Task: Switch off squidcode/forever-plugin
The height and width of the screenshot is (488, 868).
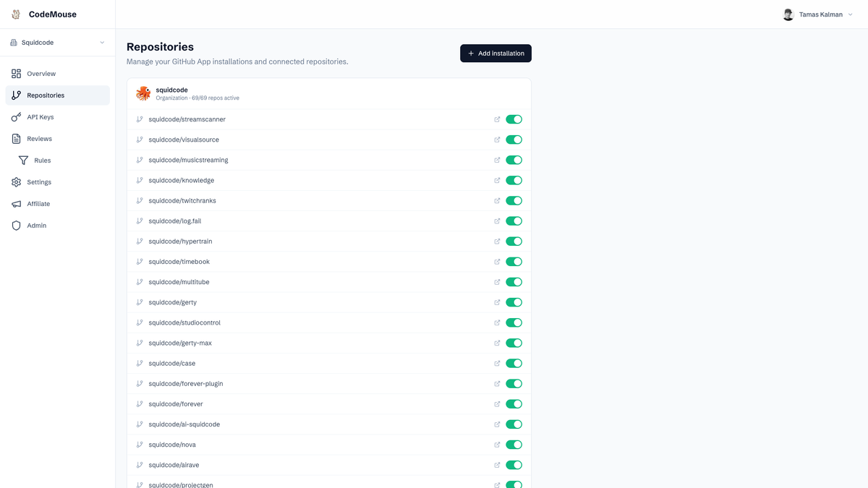Action: coord(514,384)
